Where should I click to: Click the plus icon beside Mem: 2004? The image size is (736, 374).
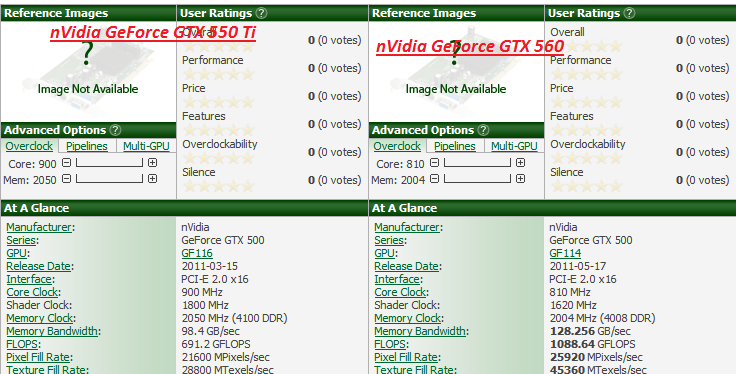[521, 179]
